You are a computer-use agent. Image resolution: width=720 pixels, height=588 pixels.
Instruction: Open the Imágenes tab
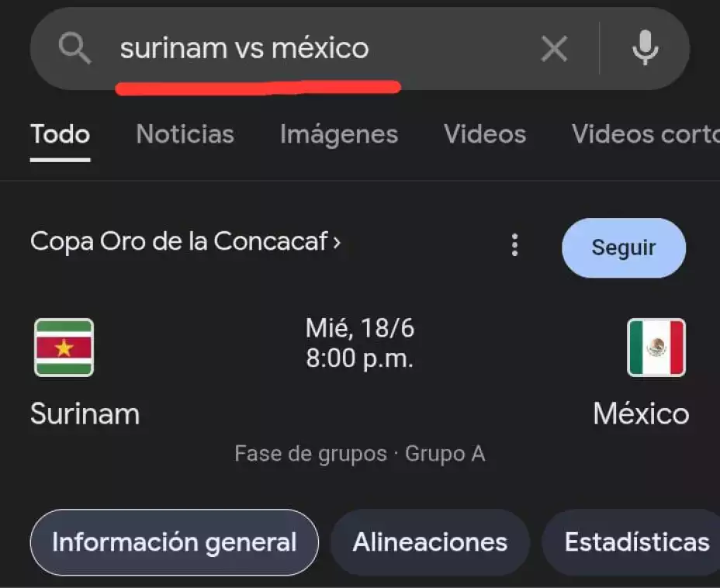tap(338, 134)
